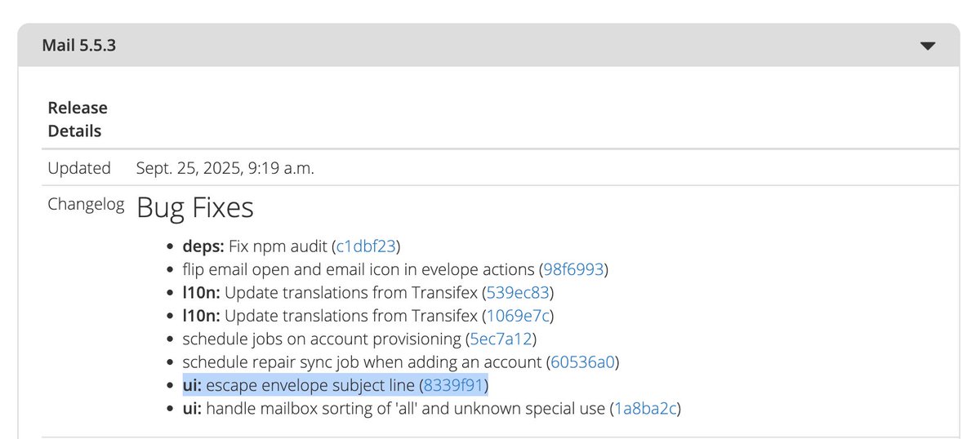The image size is (980, 439).
Task: Open commit link 98f6993
Action: [573, 268]
